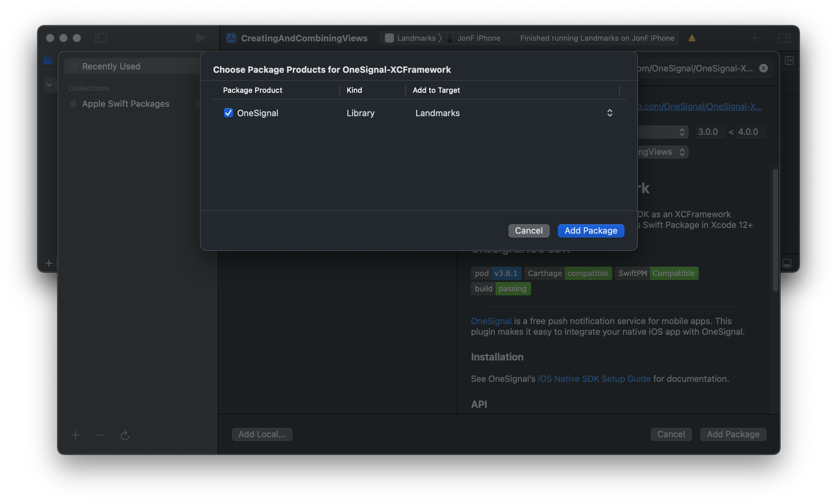Click the project navigator folder icon

pos(48,60)
